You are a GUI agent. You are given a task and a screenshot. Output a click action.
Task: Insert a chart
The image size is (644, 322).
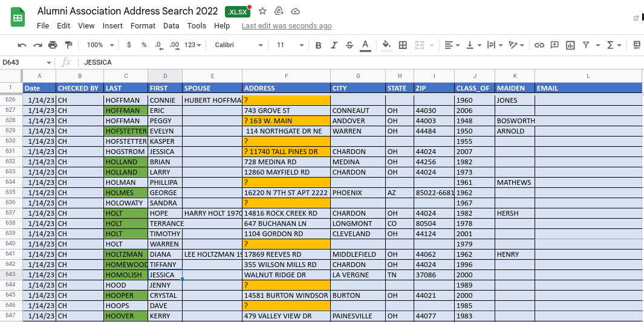[x=570, y=45]
